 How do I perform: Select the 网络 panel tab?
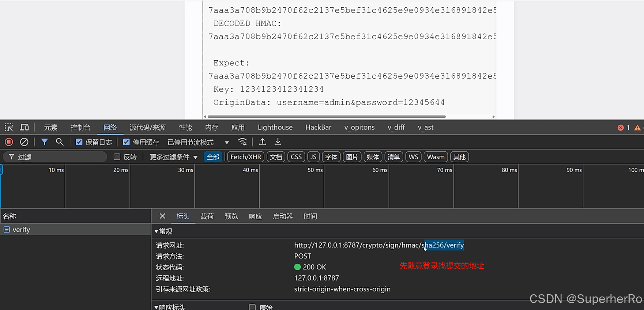[x=110, y=127]
